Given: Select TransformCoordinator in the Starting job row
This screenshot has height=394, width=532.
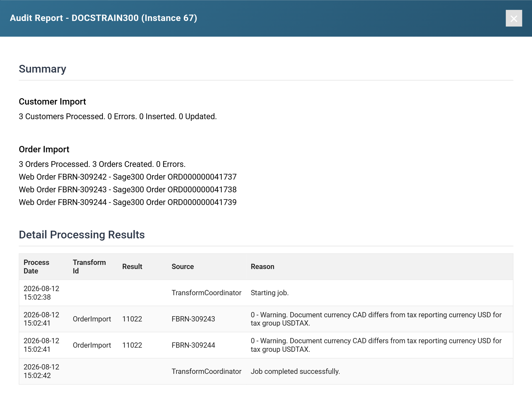Looking at the screenshot, I should point(207,293).
